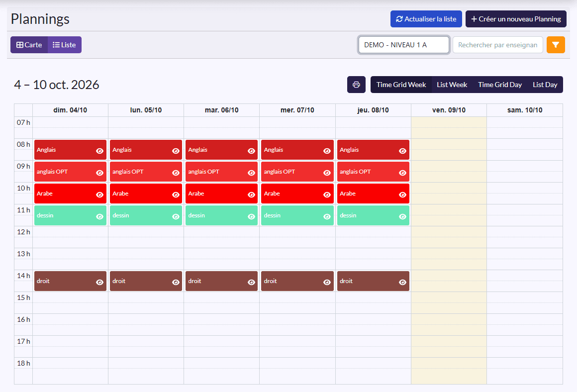Click the dessin label on jeu. 08/10
Screen dimensions: 577x392
coord(348,215)
